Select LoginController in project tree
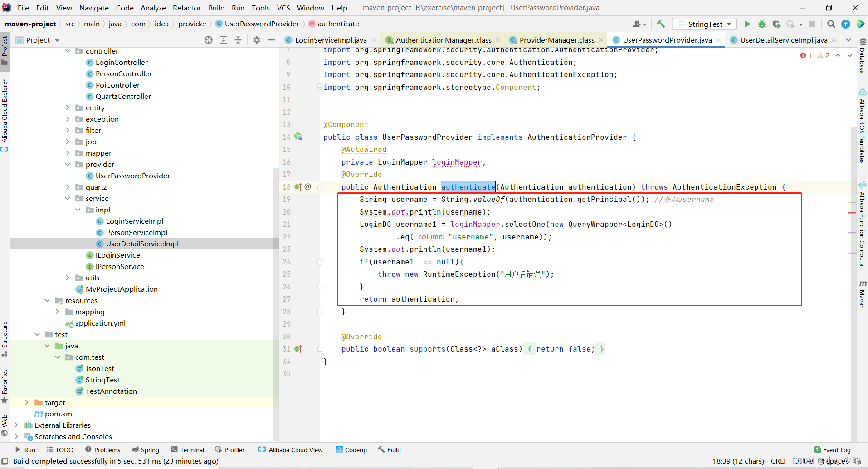The image size is (868, 469). [x=122, y=62]
